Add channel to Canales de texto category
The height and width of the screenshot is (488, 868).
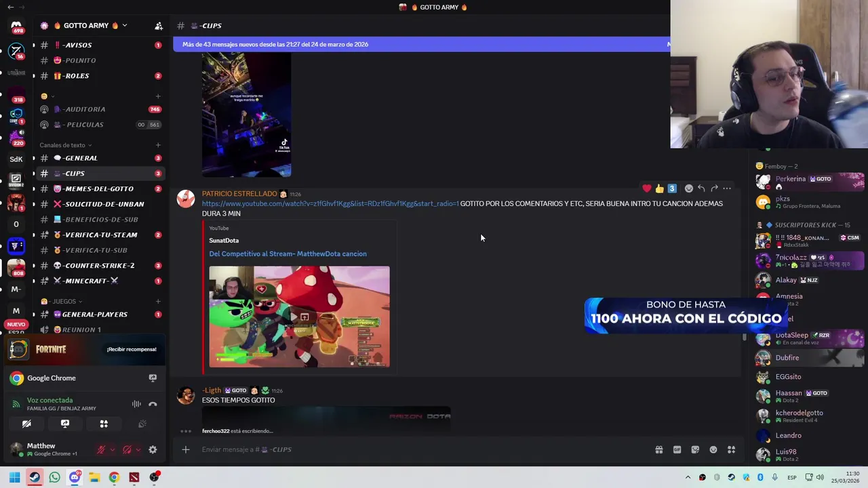pos(158,145)
